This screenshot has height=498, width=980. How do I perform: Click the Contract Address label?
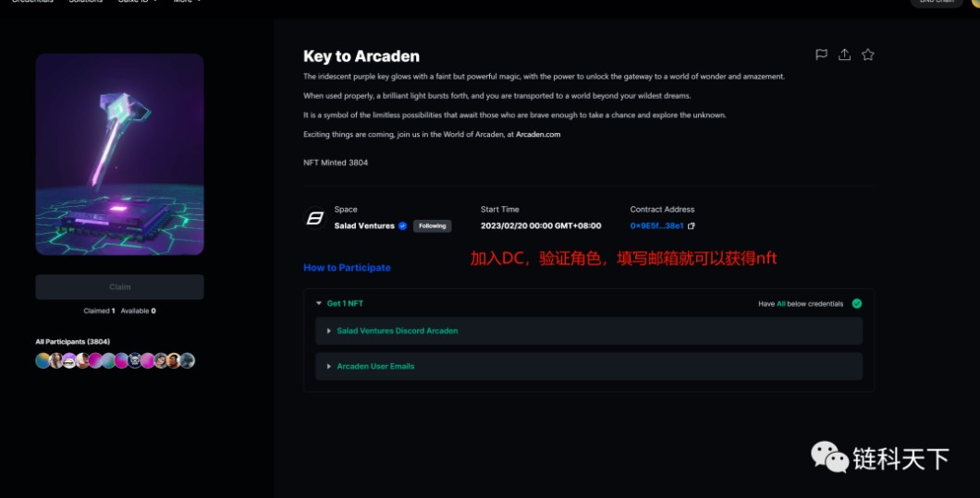pyautogui.click(x=662, y=210)
